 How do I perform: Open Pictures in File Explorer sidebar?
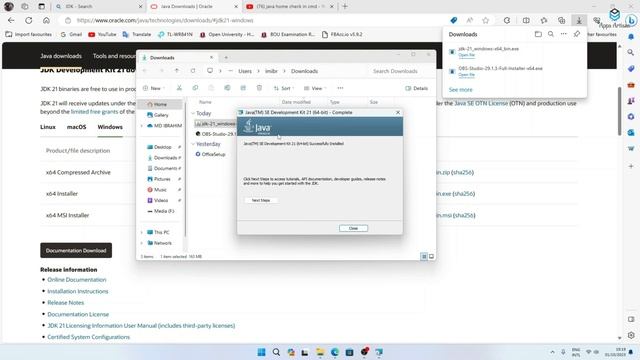pos(162,179)
